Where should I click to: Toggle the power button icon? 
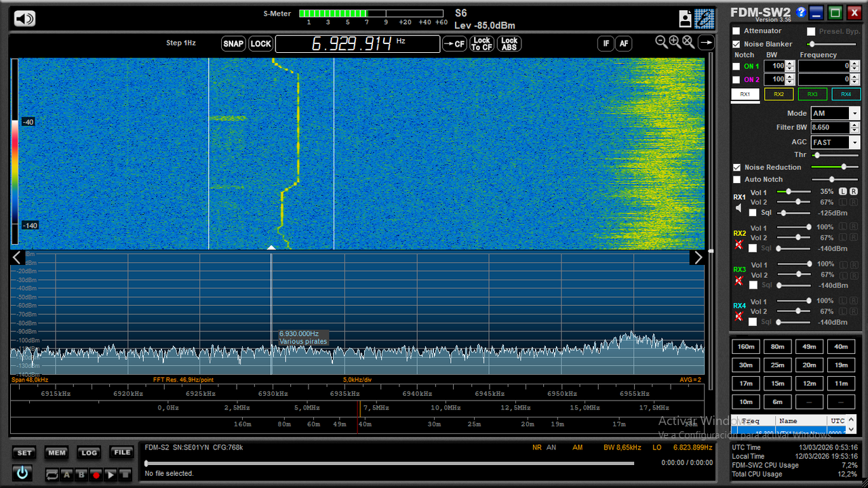22,473
